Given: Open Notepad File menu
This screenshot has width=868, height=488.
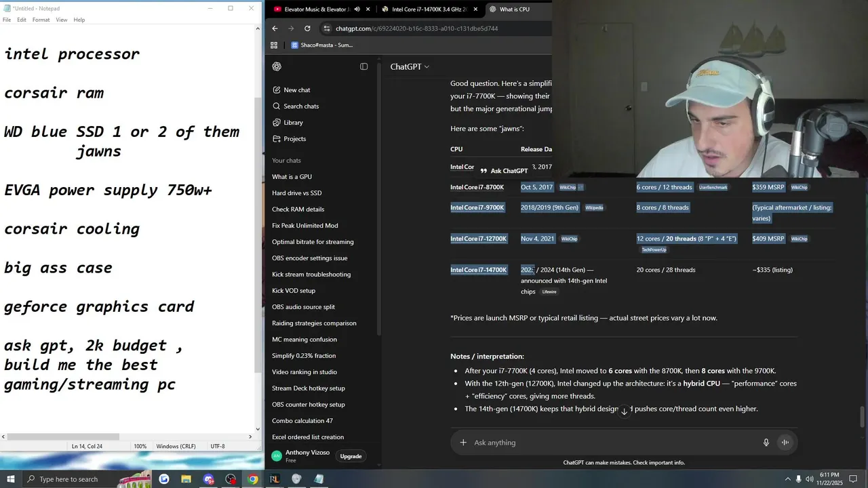Looking at the screenshot, I should [7, 20].
